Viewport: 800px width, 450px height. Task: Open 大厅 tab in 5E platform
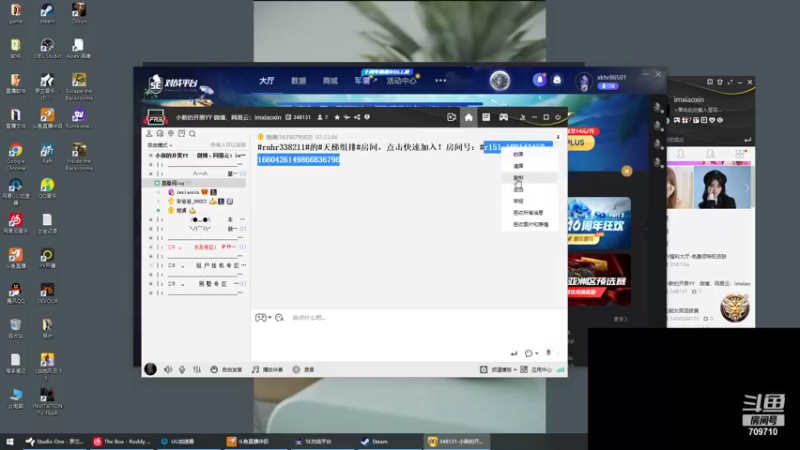point(266,81)
